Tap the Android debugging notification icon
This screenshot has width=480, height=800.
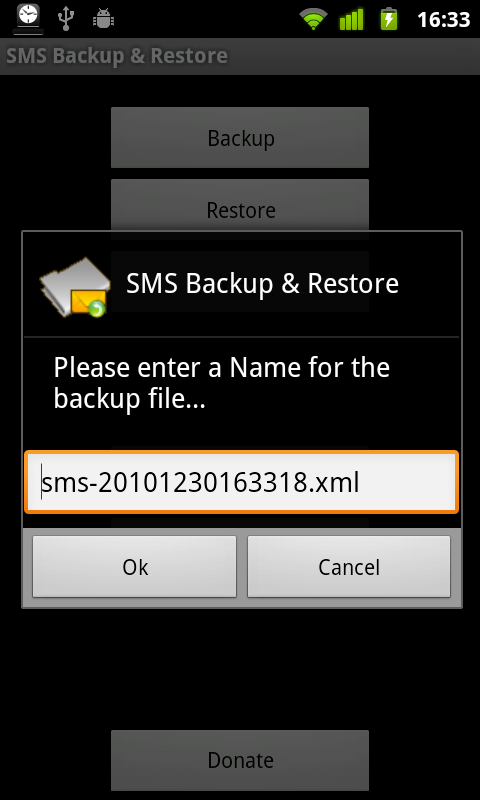103,19
